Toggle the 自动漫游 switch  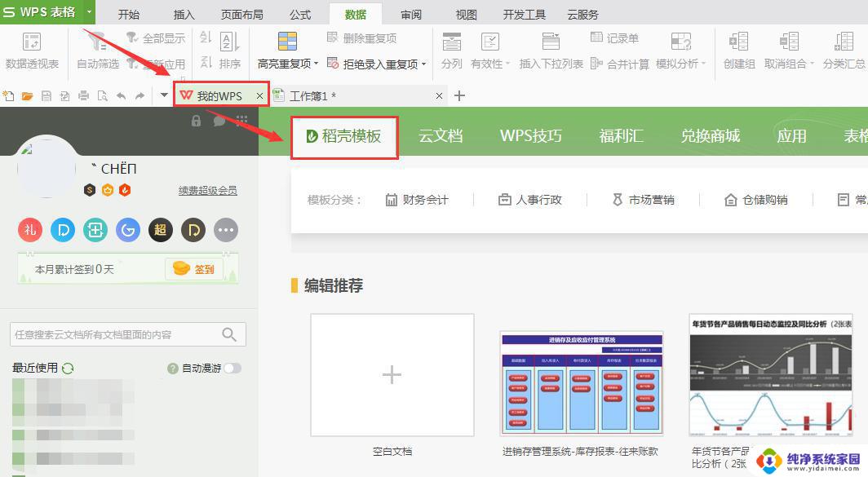click(x=232, y=369)
